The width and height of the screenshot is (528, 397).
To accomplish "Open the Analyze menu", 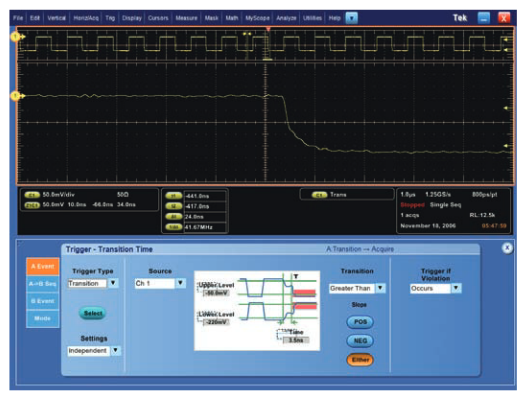I will (286, 18).
